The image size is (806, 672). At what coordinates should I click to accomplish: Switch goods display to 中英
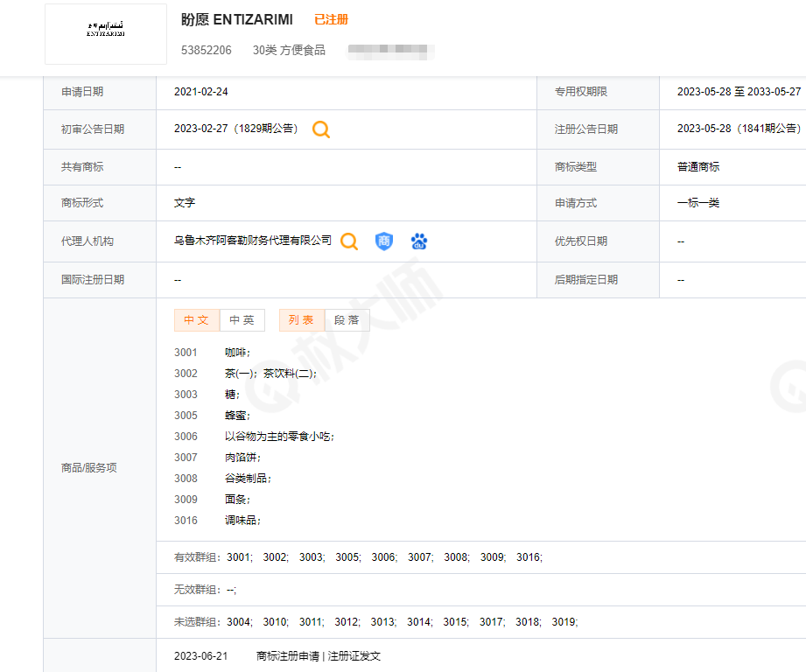[x=242, y=320]
